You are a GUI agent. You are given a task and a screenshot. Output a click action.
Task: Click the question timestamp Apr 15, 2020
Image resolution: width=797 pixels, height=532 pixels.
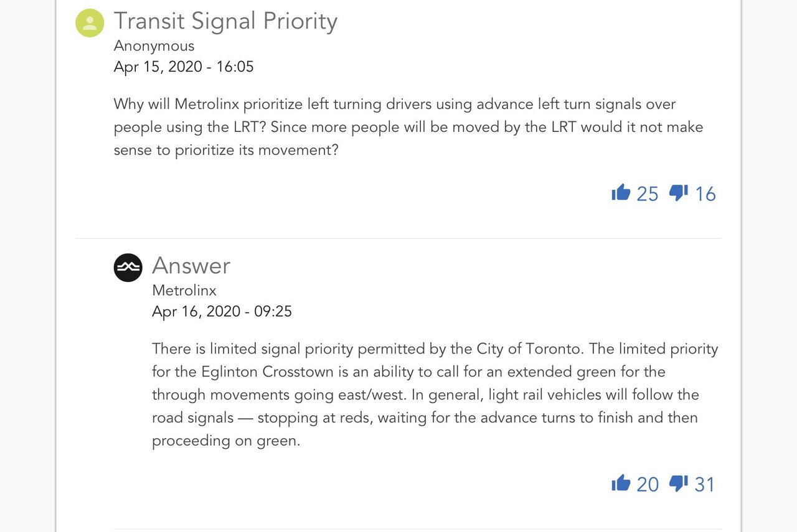184,67
